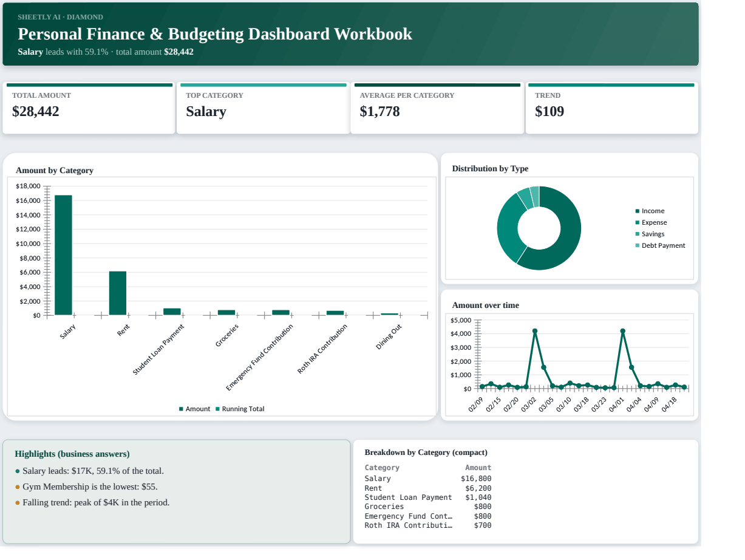Click the $6,200 cell in breakdown table
745x560 pixels.
click(478, 488)
